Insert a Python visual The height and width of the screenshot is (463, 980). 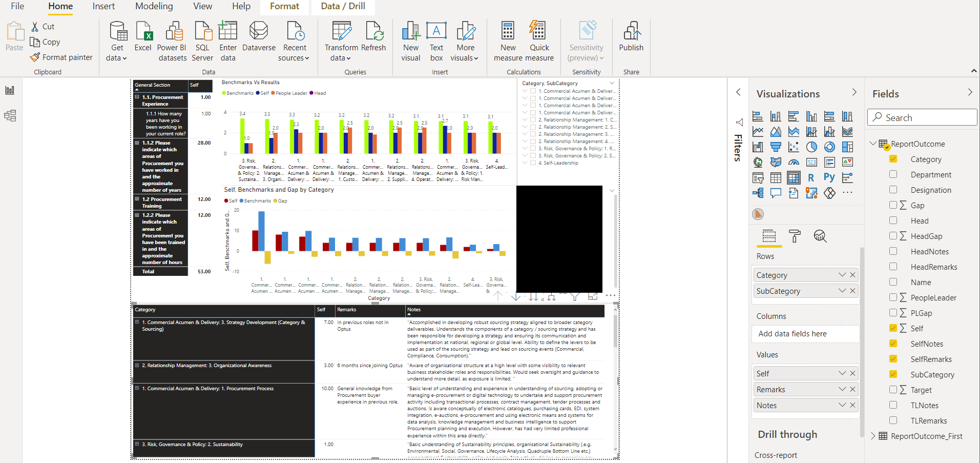830,177
